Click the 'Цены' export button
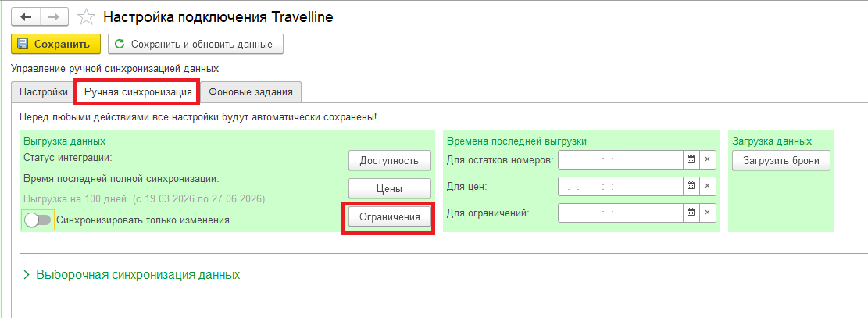868x318 pixels. point(389,188)
